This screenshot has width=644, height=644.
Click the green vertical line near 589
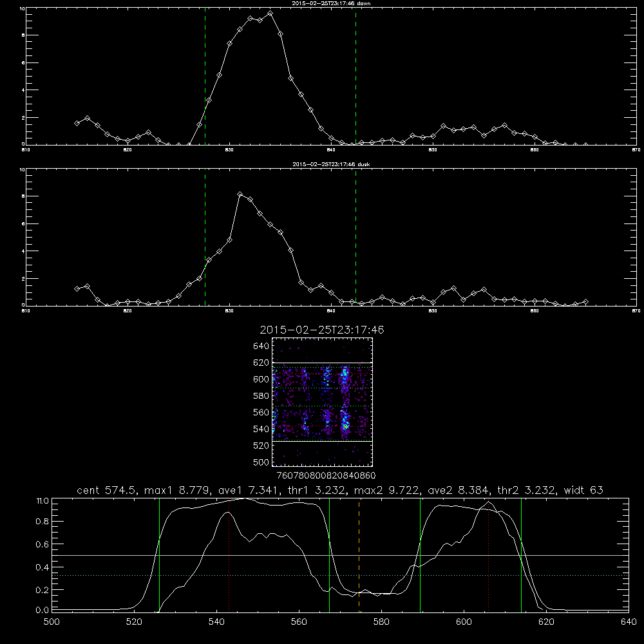(x=420, y=554)
